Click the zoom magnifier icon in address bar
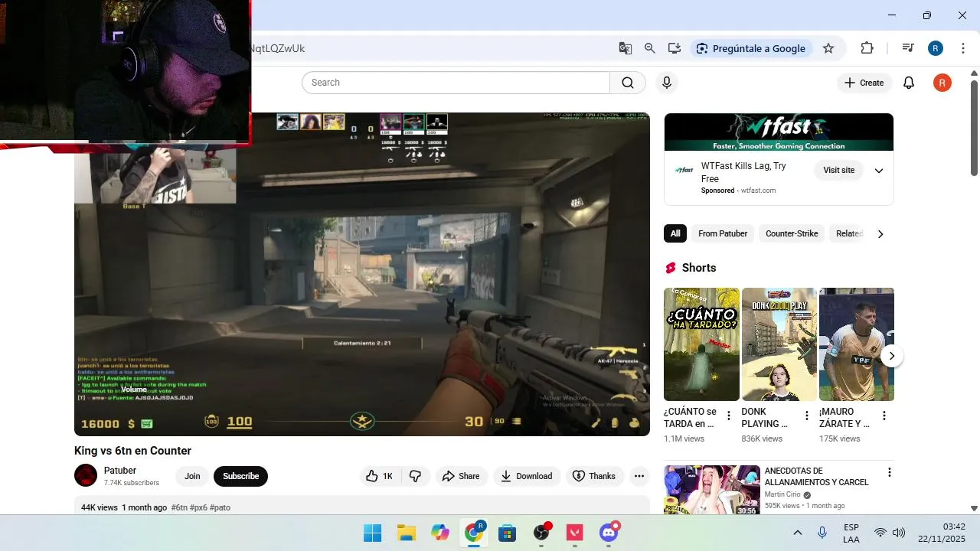 [x=650, y=48]
